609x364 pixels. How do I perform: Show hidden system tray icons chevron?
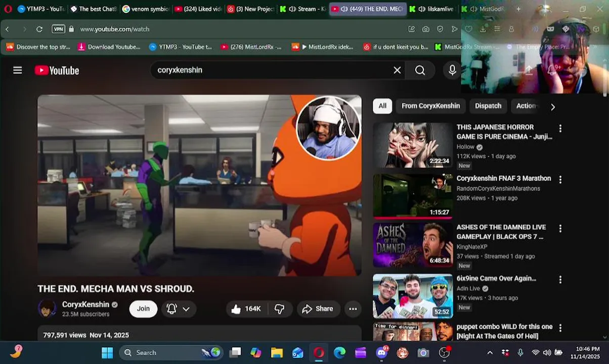490,353
